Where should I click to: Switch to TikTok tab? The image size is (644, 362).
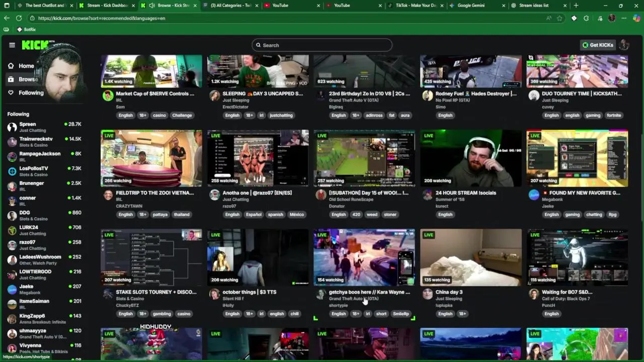tap(415, 6)
